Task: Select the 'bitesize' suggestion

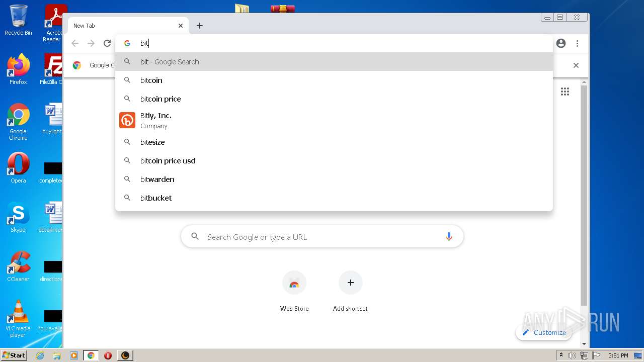Action: [x=334, y=142]
